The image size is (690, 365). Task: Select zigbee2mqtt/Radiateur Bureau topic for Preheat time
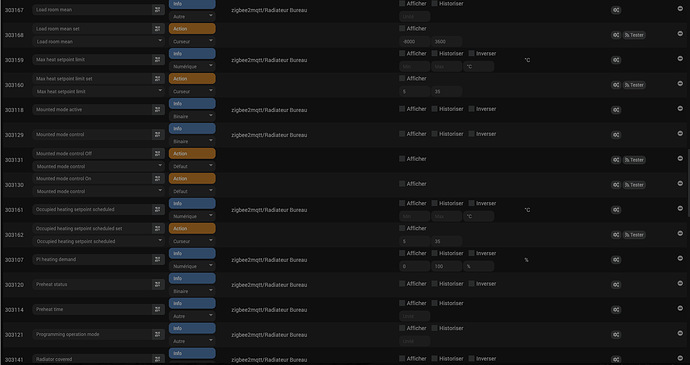click(269, 310)
